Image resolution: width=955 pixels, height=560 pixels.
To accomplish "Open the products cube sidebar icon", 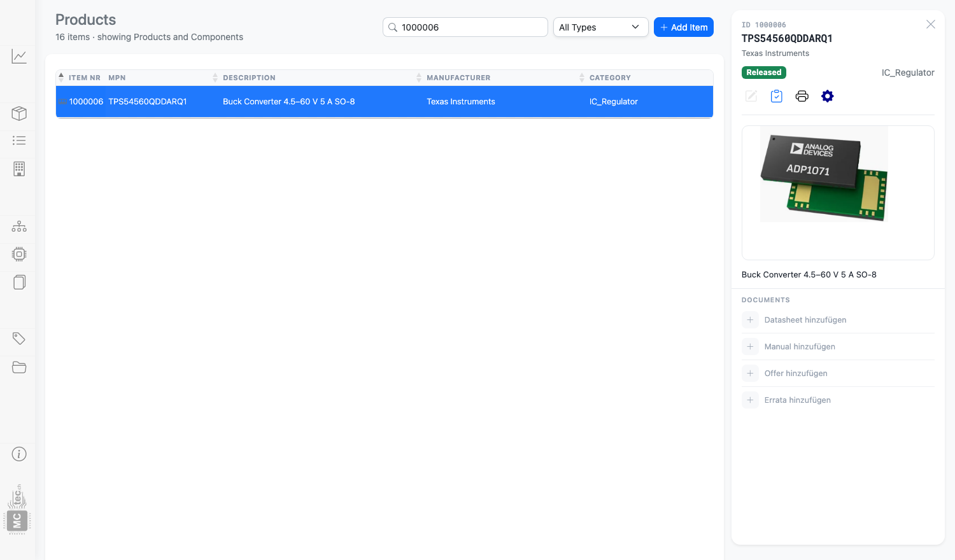I will point(19,113).
